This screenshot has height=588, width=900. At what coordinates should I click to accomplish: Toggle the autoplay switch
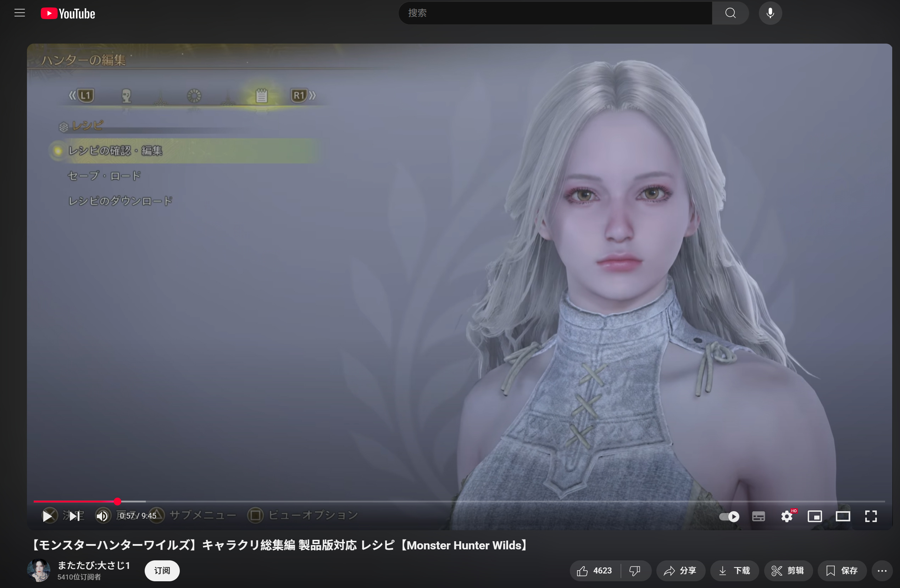click(729, 516)
